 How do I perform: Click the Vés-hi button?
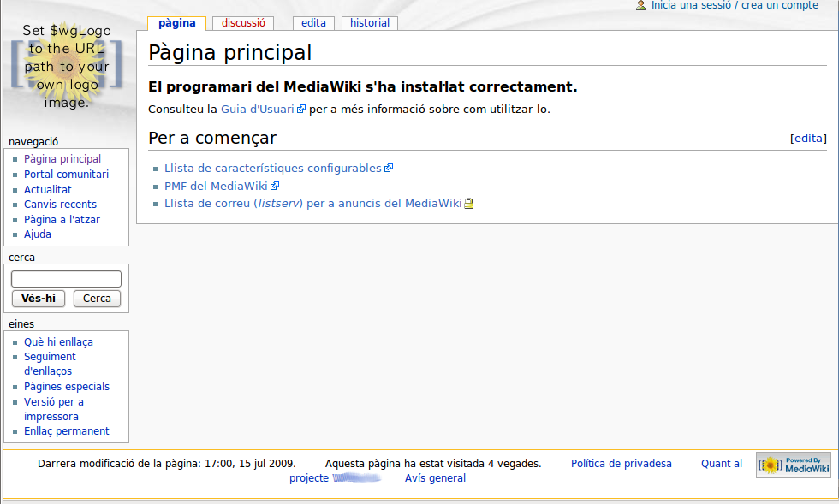pos(39,299)
